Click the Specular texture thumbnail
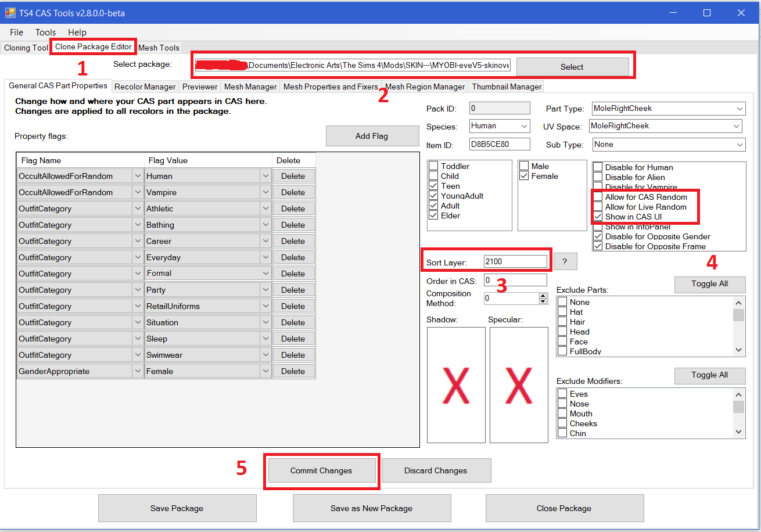The image size is (761, 532). [x=519, y=385]
